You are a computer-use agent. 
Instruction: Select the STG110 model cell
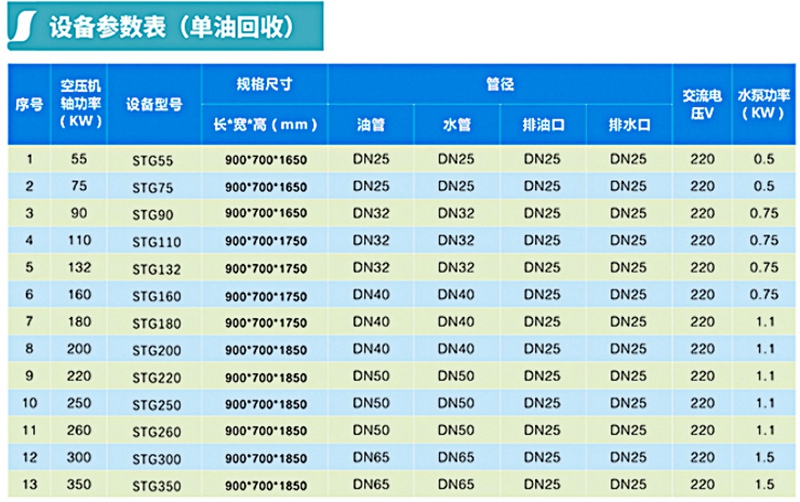tap(154, 242)
